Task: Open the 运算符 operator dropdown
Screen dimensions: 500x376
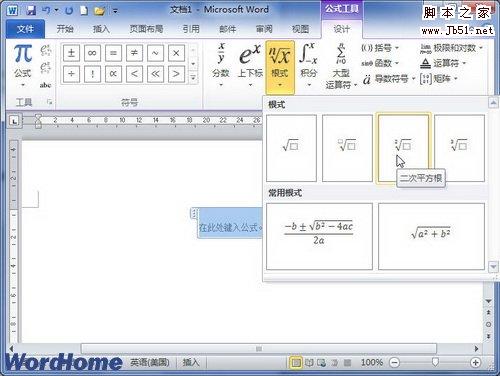Action: (x=443, y=63)
